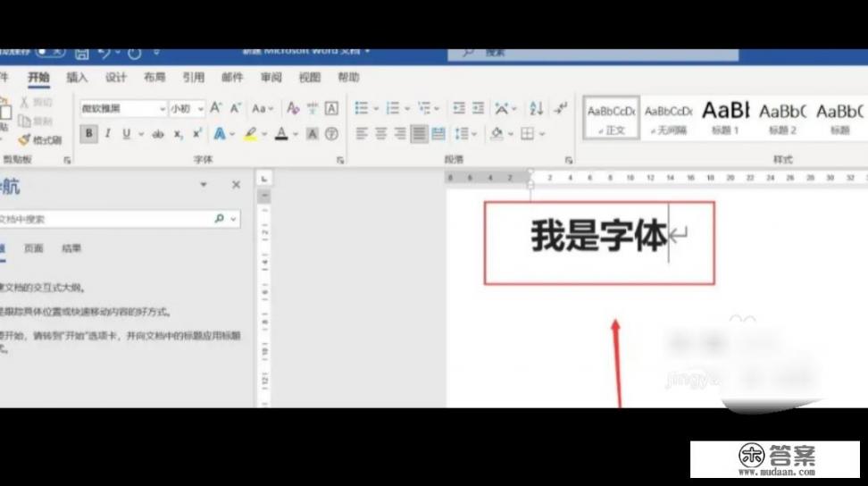868x486 pixels.
Task: Apply the font color A button
Action: (x=281, y=134)
